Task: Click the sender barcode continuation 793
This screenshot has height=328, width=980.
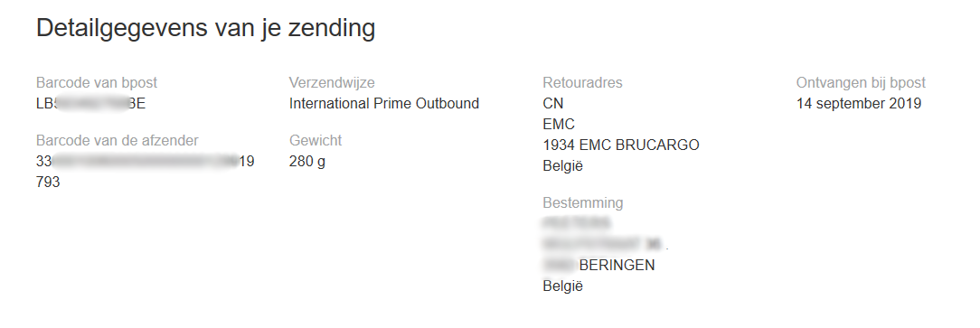Action: pos(48,183)
